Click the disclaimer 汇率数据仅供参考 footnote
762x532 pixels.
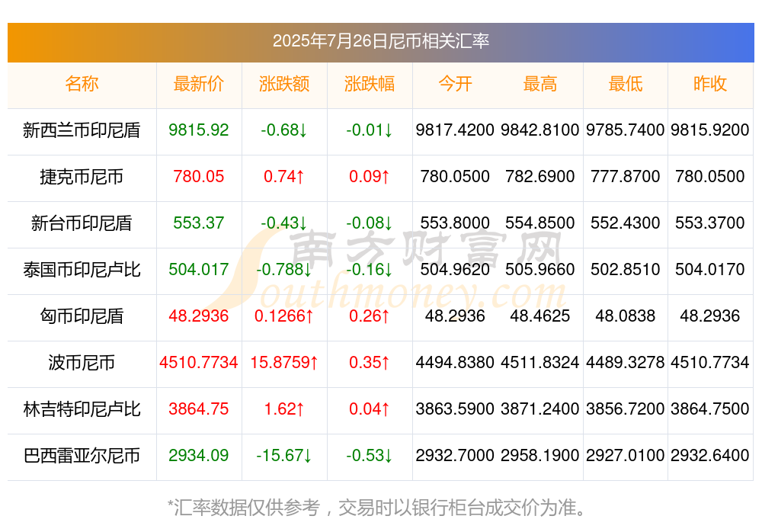(x=376, y=508)
